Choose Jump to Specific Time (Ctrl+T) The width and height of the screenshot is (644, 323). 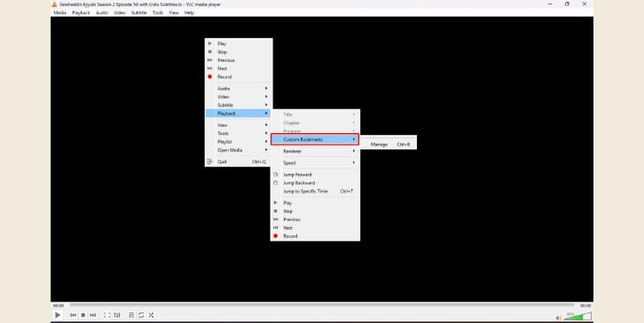(x=315, y=191)
